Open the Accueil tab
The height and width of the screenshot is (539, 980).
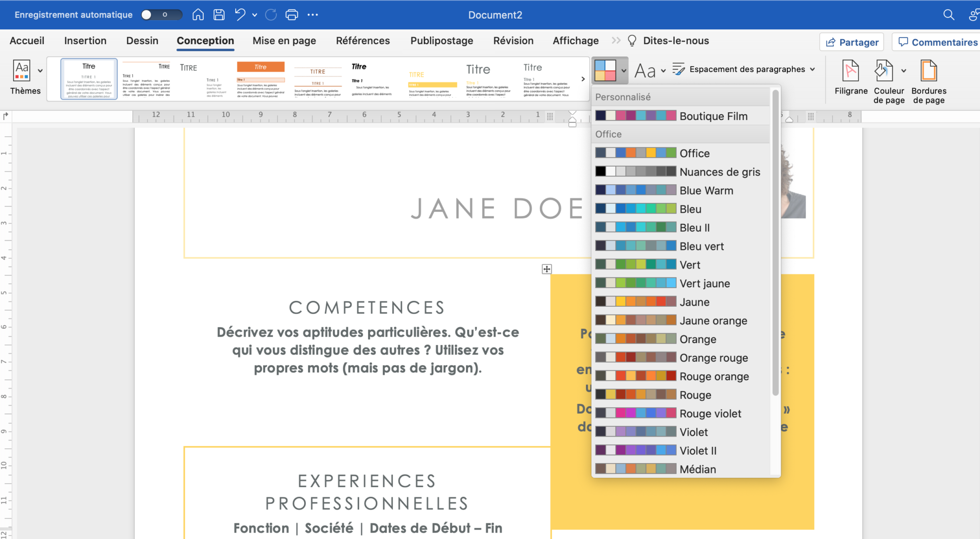[27, 41]
